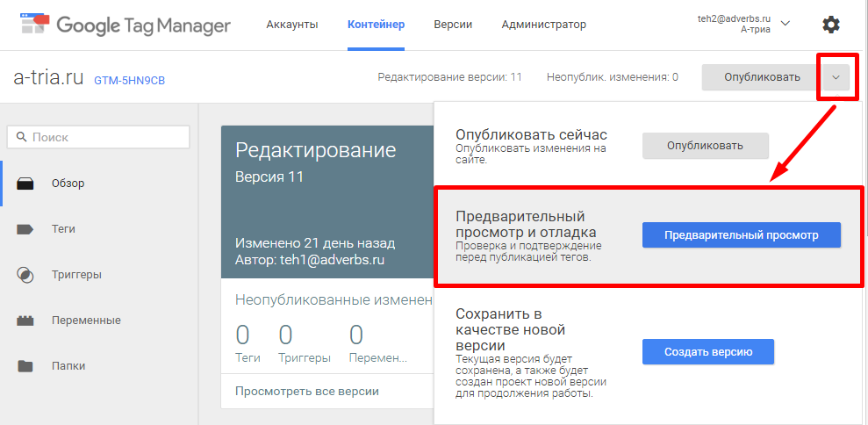Click the Variables (Переменные) brick icon
868x425 pixels.
(x=25, y=321)
